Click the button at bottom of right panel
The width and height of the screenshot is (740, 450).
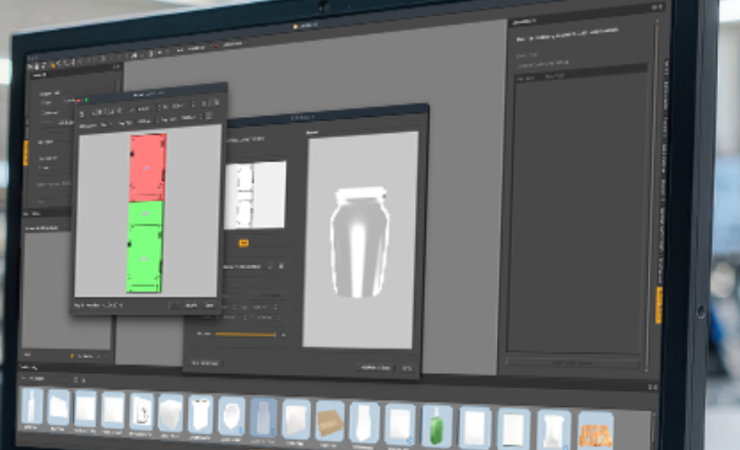coord(573,362)
